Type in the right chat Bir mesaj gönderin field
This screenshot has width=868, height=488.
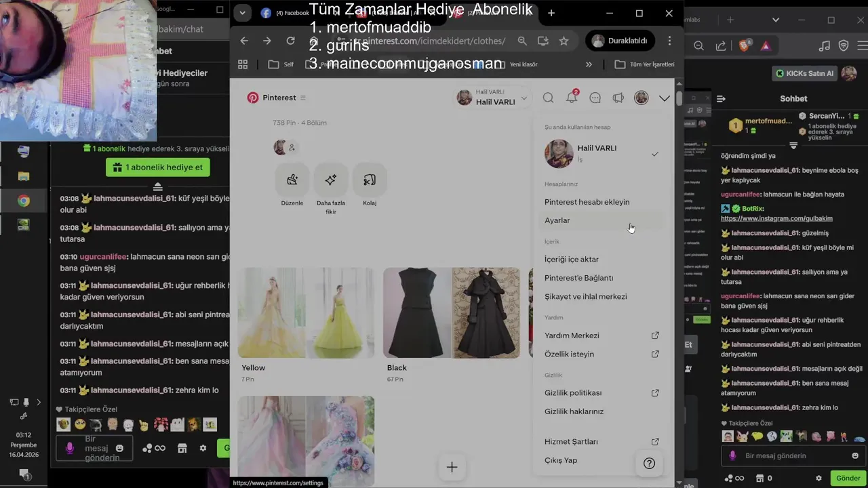[793, 456]
